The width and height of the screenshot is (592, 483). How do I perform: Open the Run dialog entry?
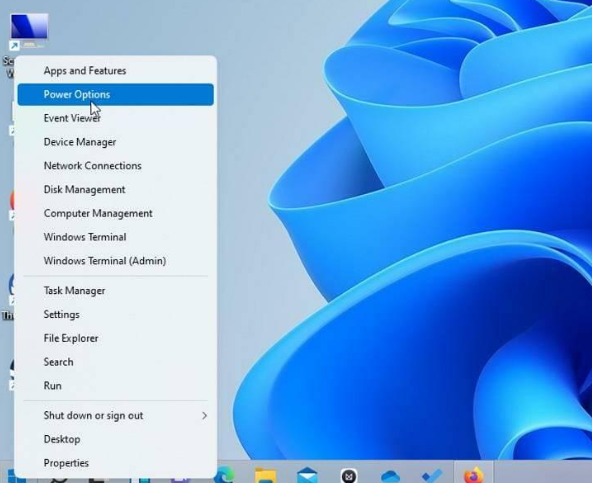click(116, 386)
